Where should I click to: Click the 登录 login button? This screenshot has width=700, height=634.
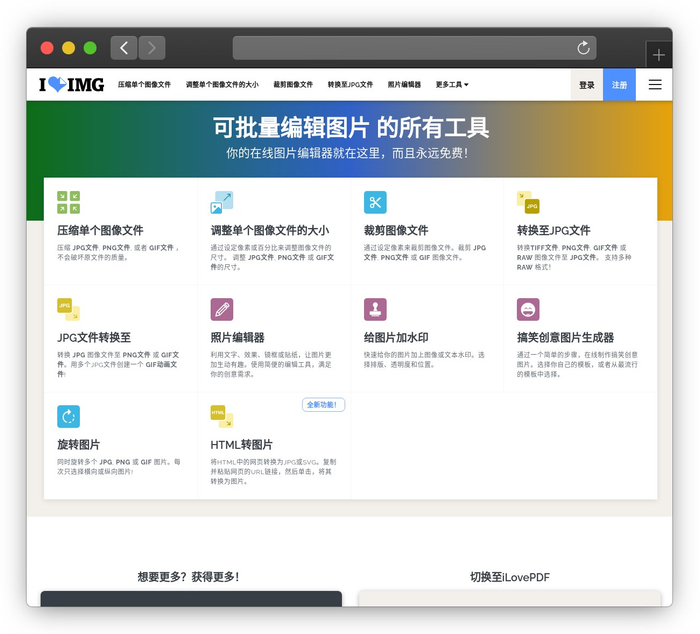(587, 85)
